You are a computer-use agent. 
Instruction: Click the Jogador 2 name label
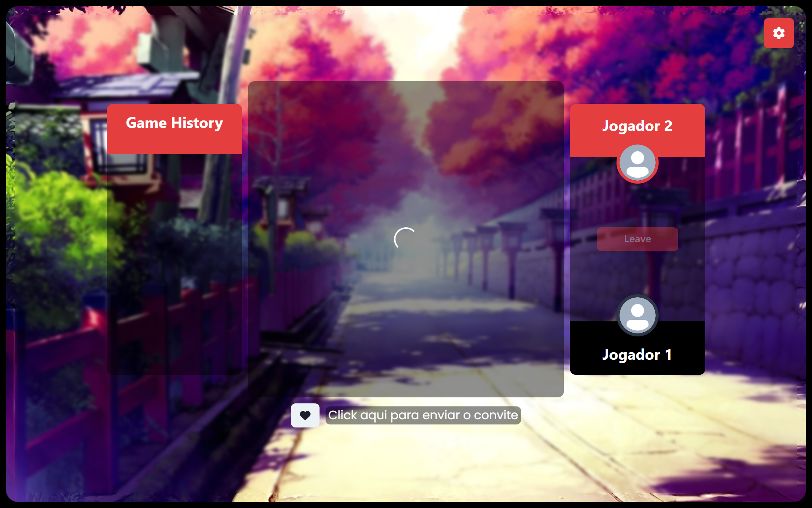(637, 126)
